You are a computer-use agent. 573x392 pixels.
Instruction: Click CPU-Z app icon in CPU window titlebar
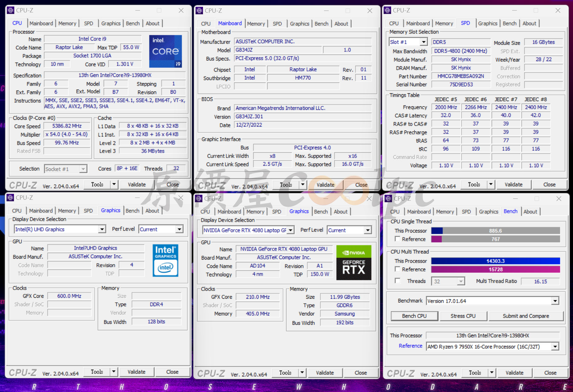pyautogui.click(x=11, y=10)
